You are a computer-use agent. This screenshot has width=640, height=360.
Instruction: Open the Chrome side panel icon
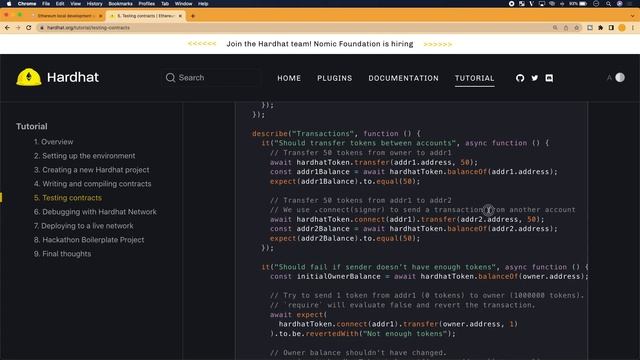611,28
